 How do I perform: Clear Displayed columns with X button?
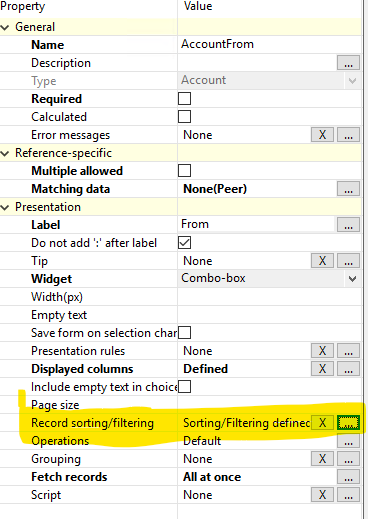(322, 369)
